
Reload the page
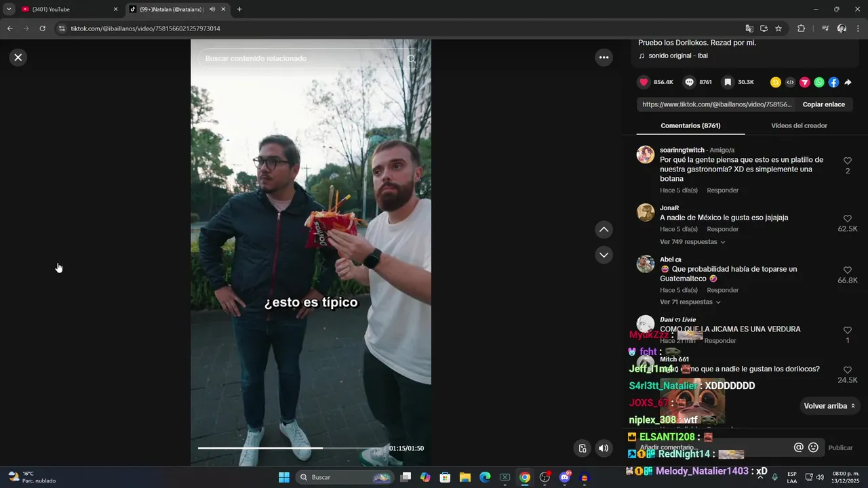(x=42, y=28)
